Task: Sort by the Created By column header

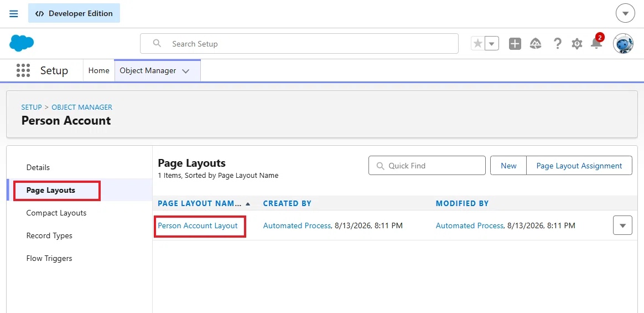Action: (287, 203)
